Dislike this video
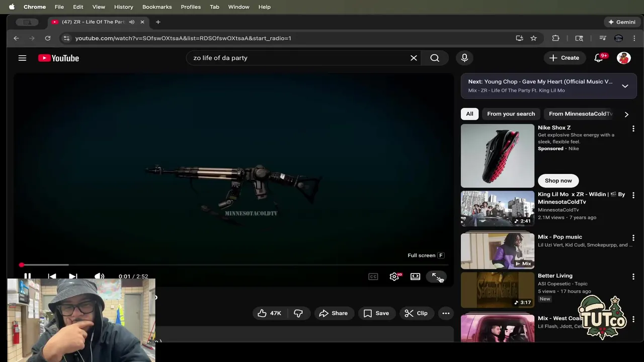This screenshot has height=362, width=644. [x=298, y=313]
